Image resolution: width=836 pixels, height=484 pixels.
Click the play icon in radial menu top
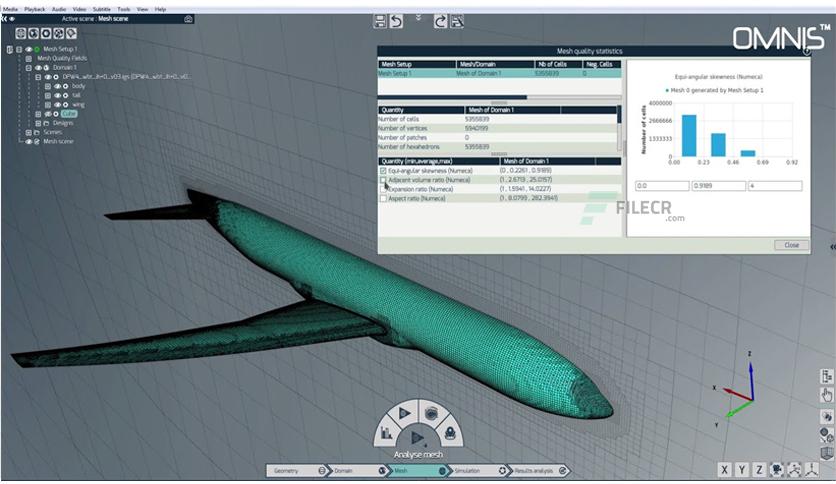(x=404, y=413)
